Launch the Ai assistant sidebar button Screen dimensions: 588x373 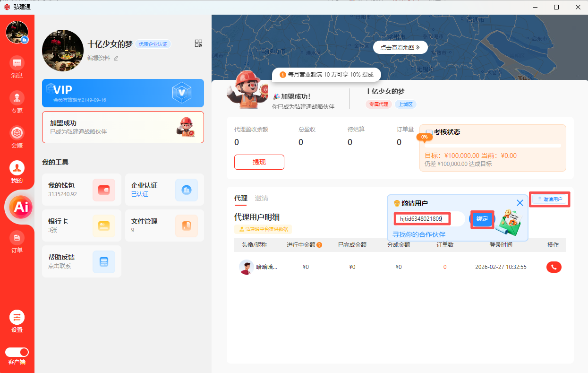[21, 207]
